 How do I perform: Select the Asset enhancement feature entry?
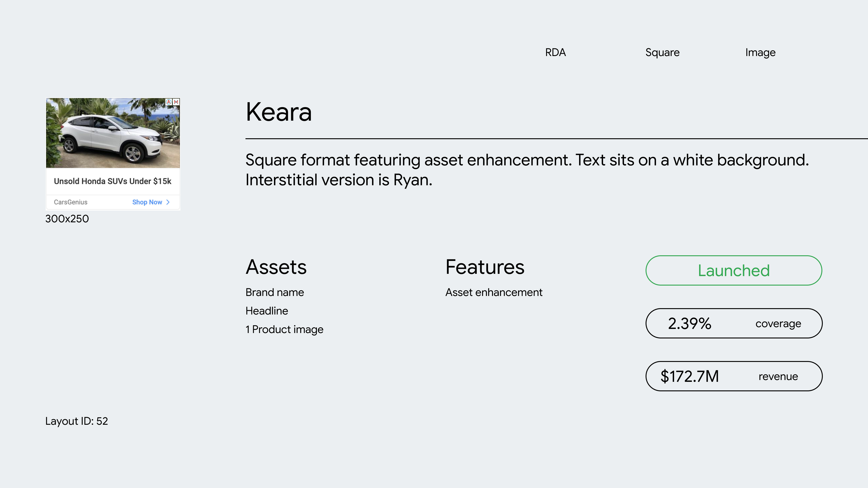click(494, 292)
